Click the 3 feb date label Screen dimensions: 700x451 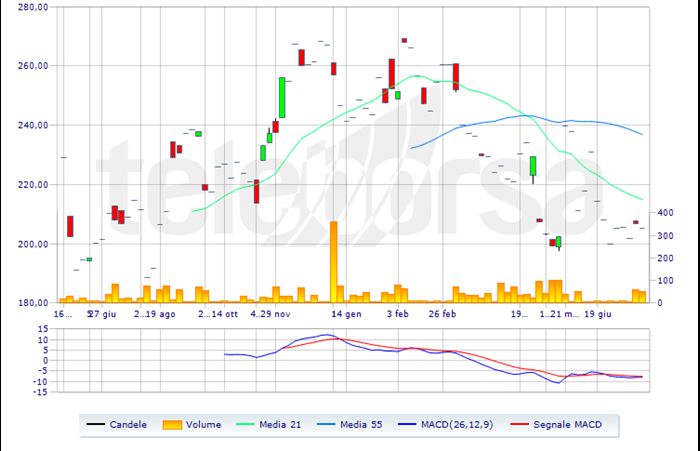[397, 314]
